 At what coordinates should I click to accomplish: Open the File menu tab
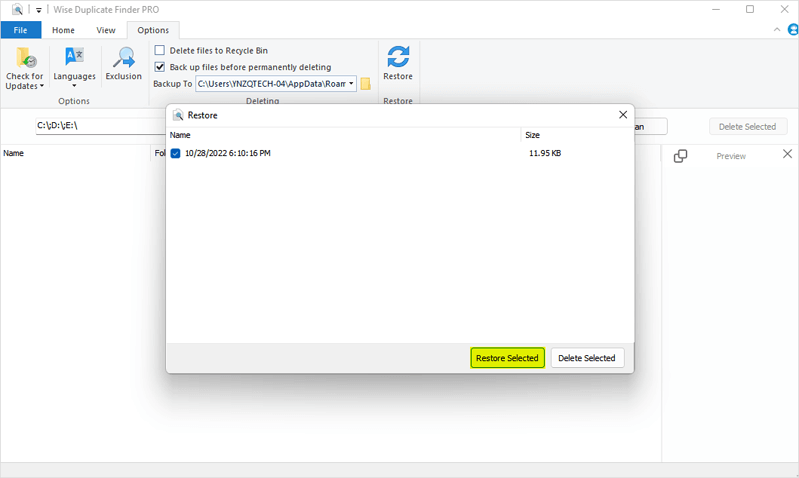coord(20,30)
